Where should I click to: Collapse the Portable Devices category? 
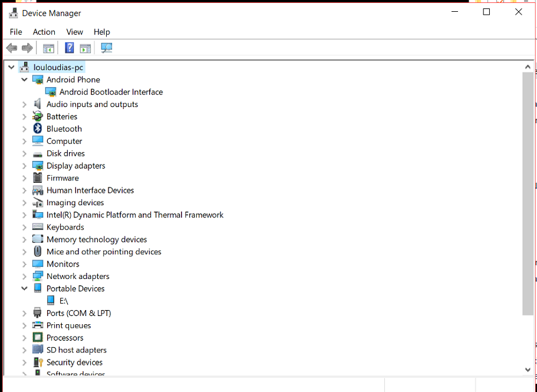pos(24,289)
